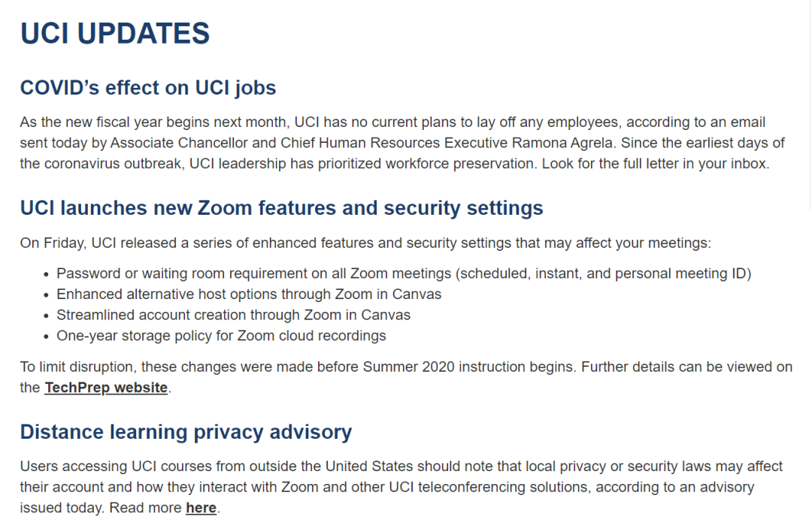Click the Zoom features and security settings heading

pos(282,207)
